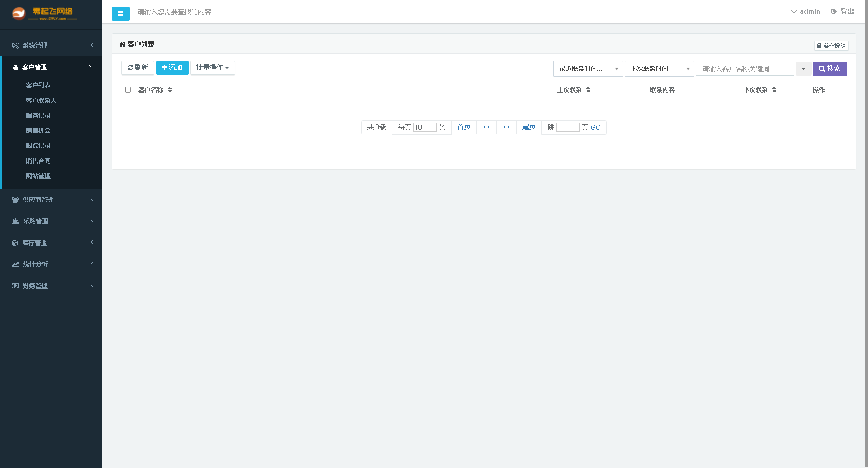This screenshot has width=868, height=468.
Task: Open the admin user dropdown
Action: point(805,12)
